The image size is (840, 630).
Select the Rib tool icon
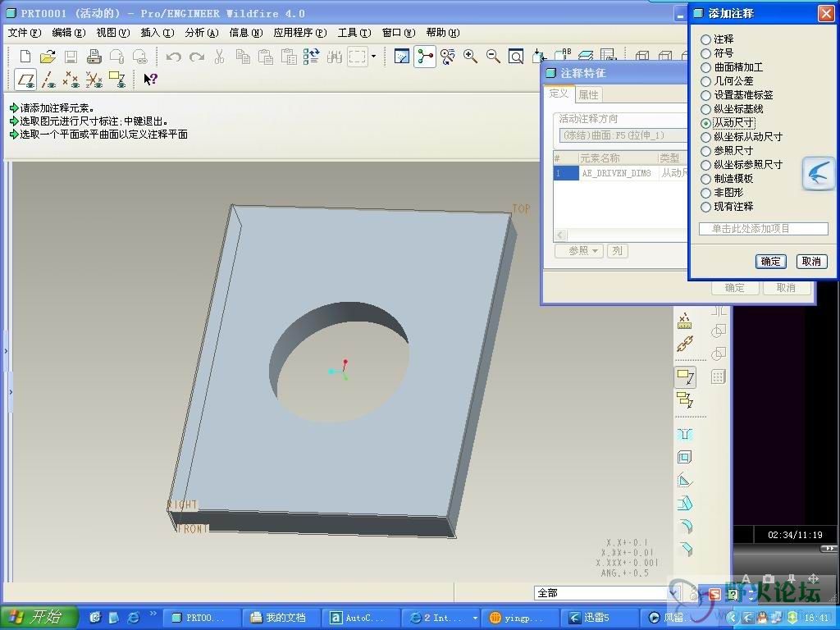685,480
